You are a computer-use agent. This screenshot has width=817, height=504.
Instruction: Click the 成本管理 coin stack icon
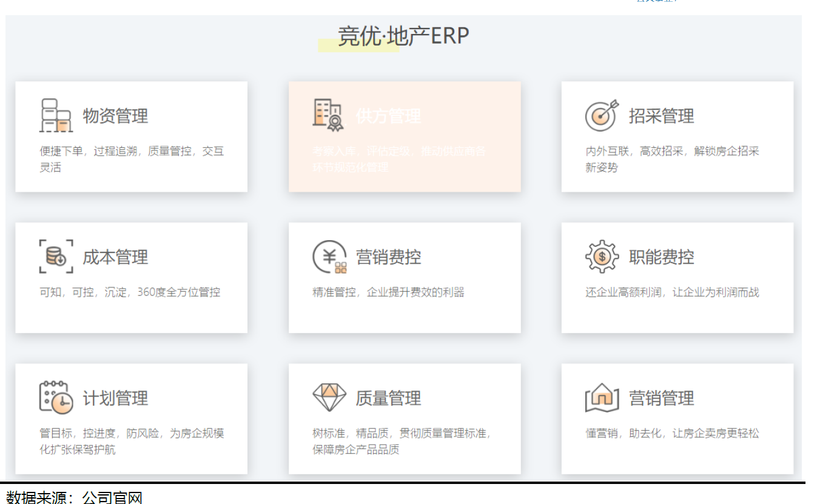click(56, 257)
